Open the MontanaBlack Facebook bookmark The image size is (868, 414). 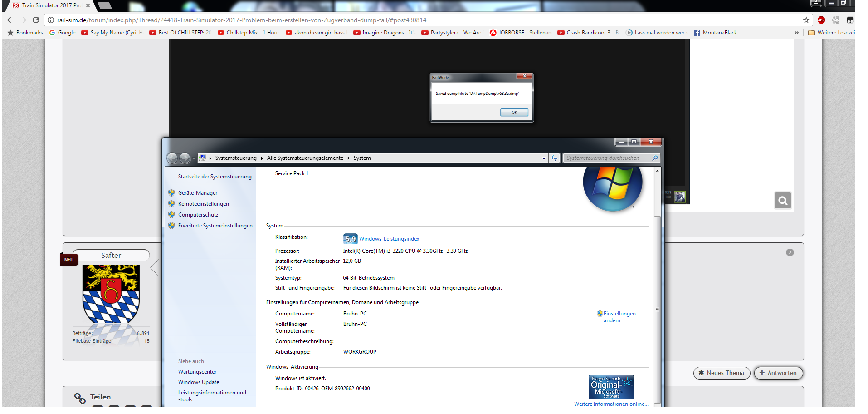click(x=715, y=33)
